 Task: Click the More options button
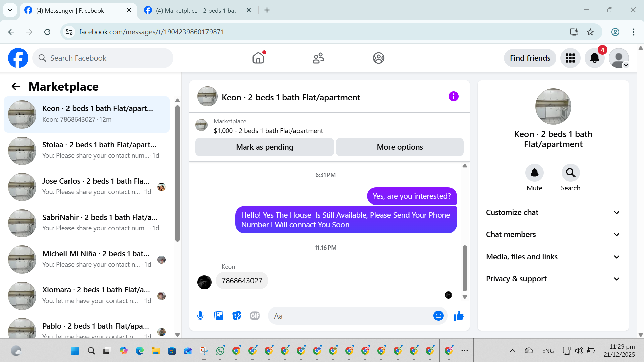tap(400, 147)
